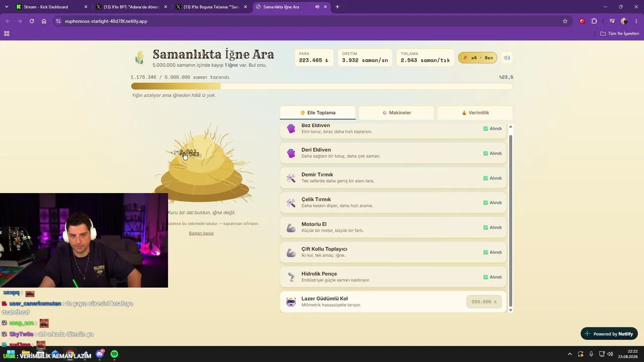
Task: Open a new browser tab
Action: click(337, 7)
